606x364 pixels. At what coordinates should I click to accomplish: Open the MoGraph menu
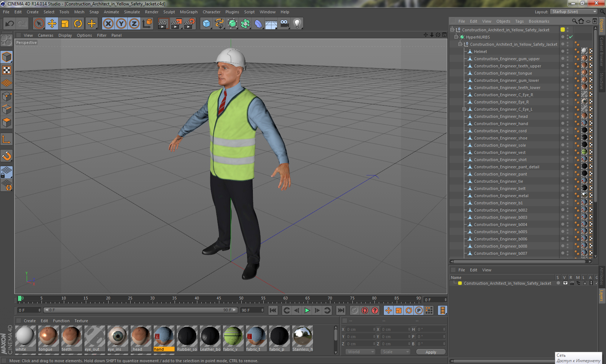coord(189,12)
